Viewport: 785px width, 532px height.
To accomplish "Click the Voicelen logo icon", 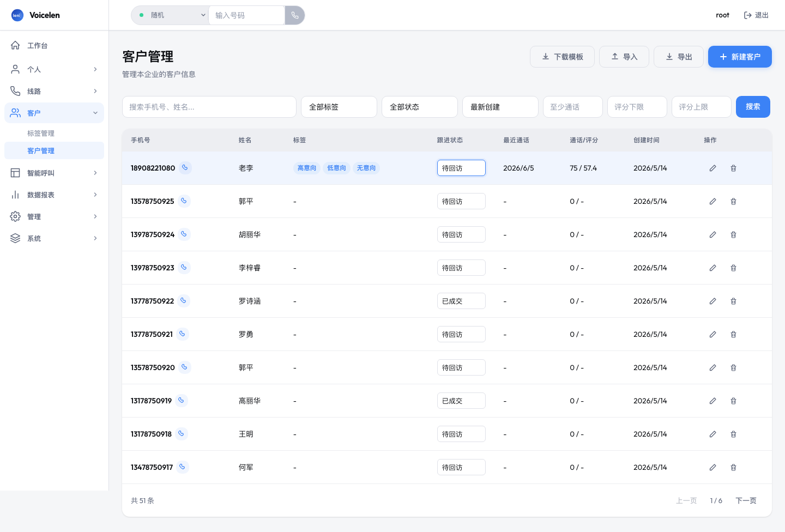I will tap(17, 15).
